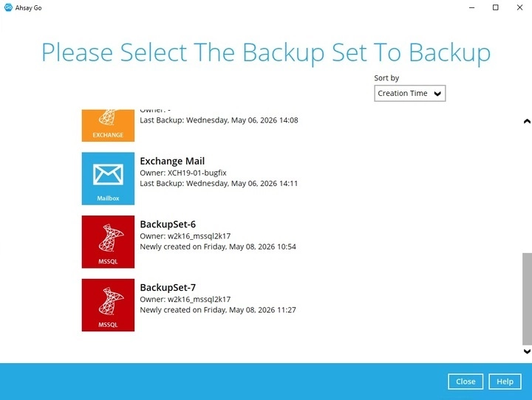Image resolution: width=532 pixels, height=400 pixels.
Task: Open Help from the bottom bar
Action: (505, 382)
